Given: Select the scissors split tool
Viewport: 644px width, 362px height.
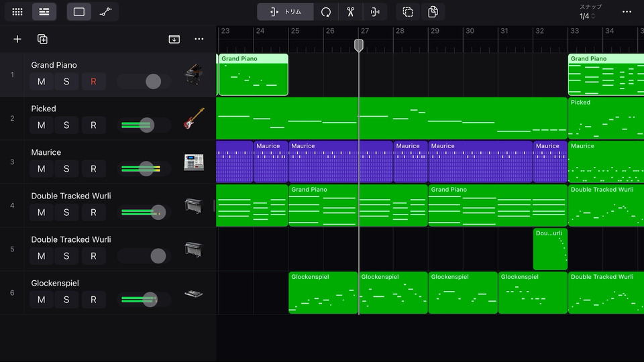Looking at the screenshot, I should click(x=350, y=12).
